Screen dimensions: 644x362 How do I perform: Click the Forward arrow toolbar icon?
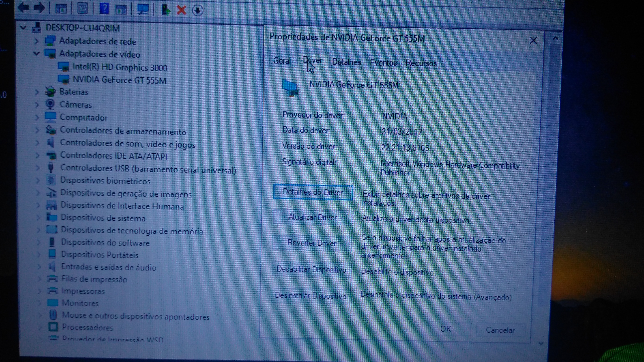pos(39,8)
